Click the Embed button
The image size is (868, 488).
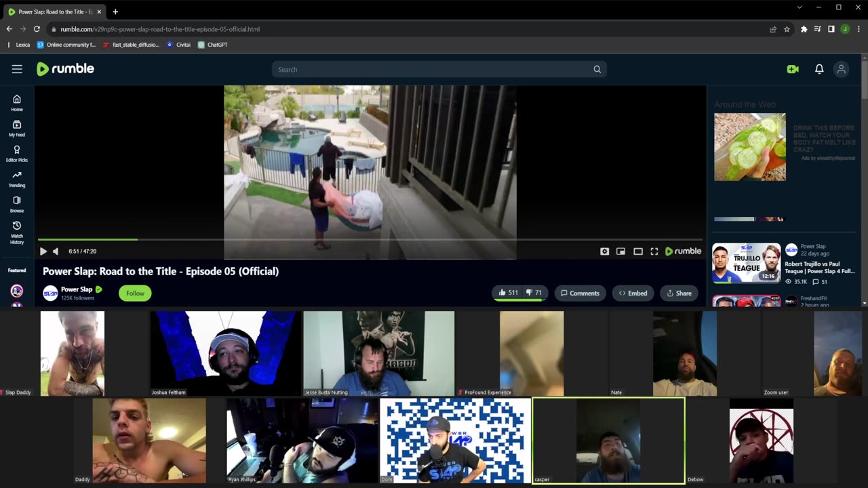click(633, 293)
